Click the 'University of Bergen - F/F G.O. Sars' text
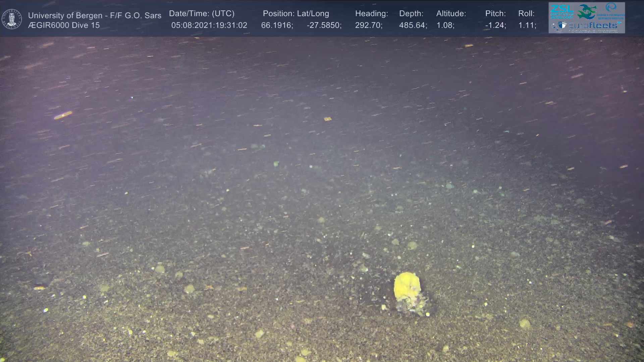The height and width of the screenshot is (362, 644). point(95,15)
